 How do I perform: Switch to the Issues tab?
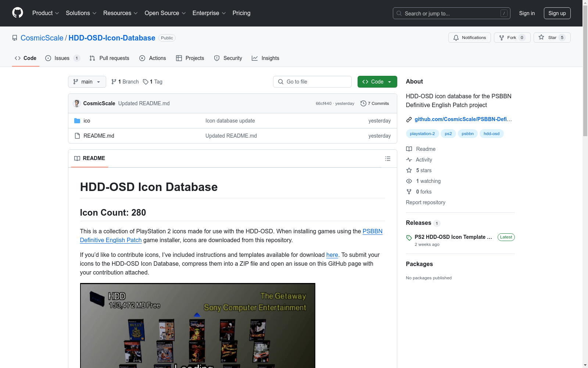[x=62, y=58]
